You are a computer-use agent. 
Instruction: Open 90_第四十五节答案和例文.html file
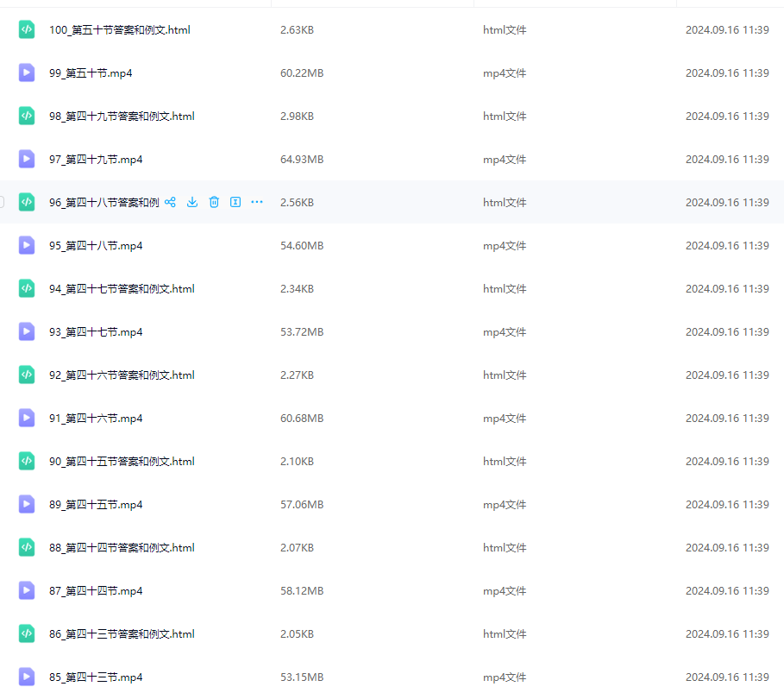122,462
